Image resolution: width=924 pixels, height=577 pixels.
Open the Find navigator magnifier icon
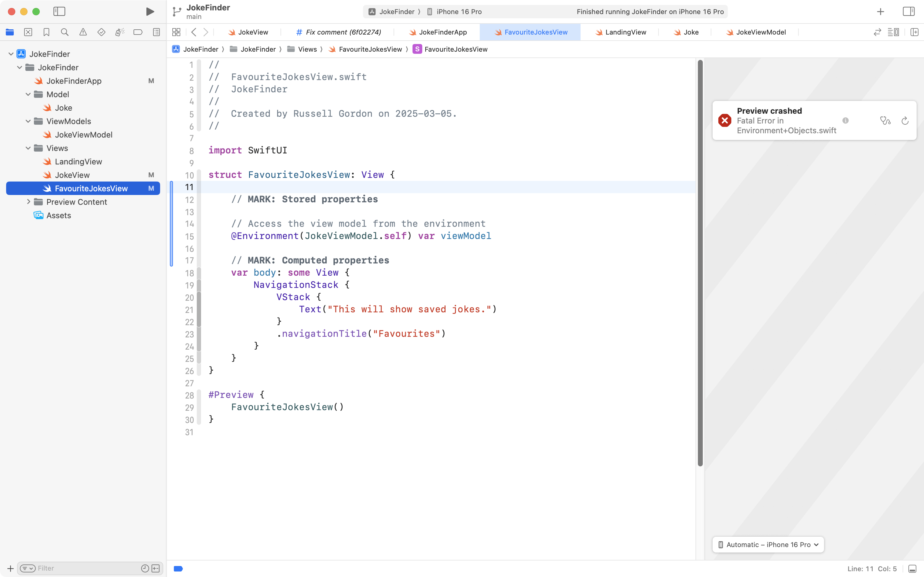point(64,32)
